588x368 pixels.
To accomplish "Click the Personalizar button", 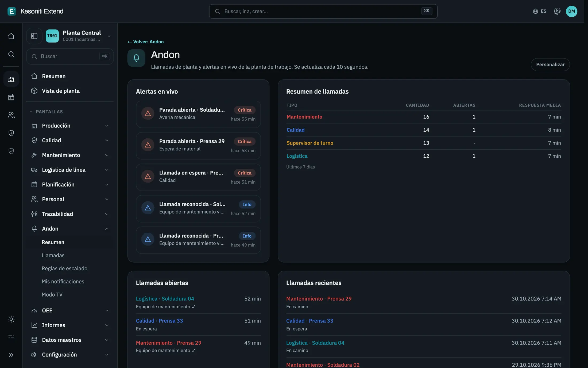I will click(x=550, y=65).
